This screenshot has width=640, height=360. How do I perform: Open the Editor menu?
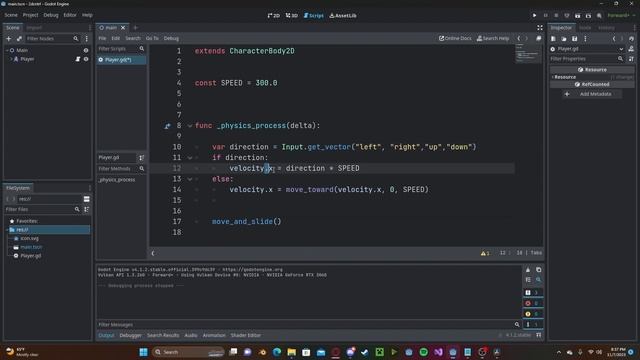70,15
